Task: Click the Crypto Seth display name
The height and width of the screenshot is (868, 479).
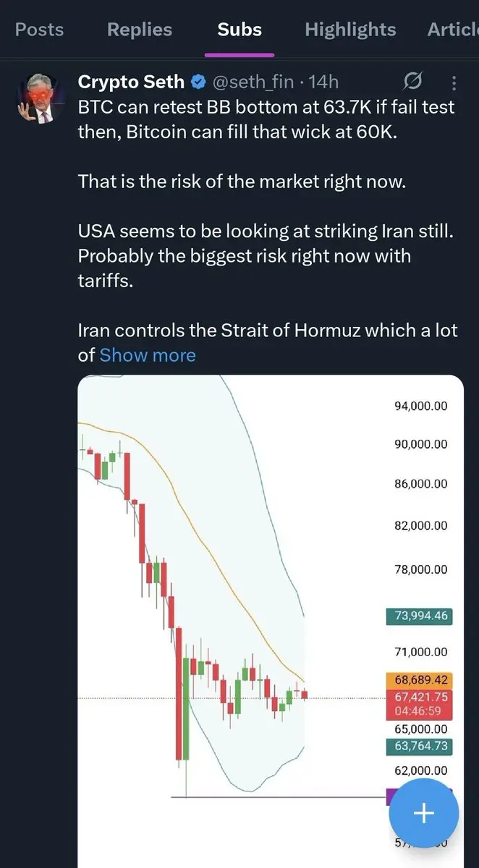Action: pyautogui.click(x=131, y=82)
